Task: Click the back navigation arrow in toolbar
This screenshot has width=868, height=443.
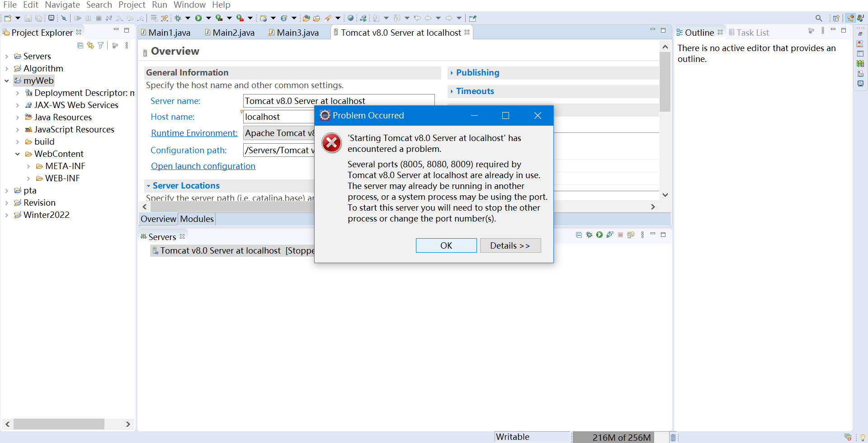Action: (x=428, y=18)
